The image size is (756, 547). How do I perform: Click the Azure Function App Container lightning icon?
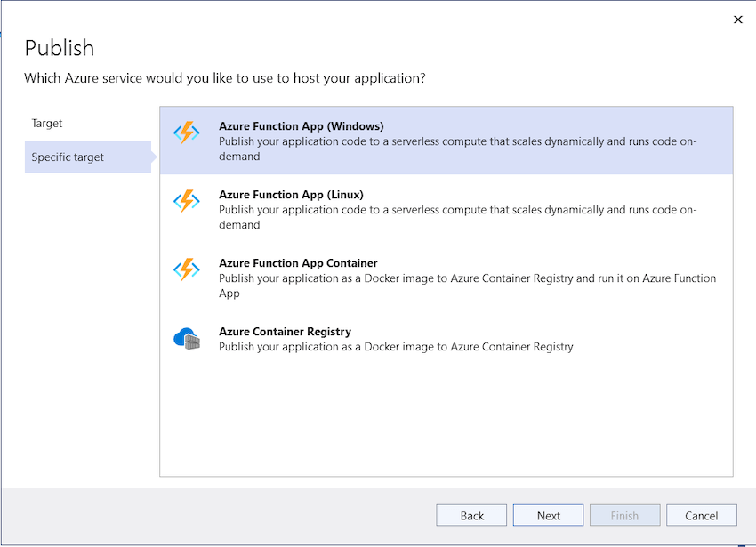(187, 269)
